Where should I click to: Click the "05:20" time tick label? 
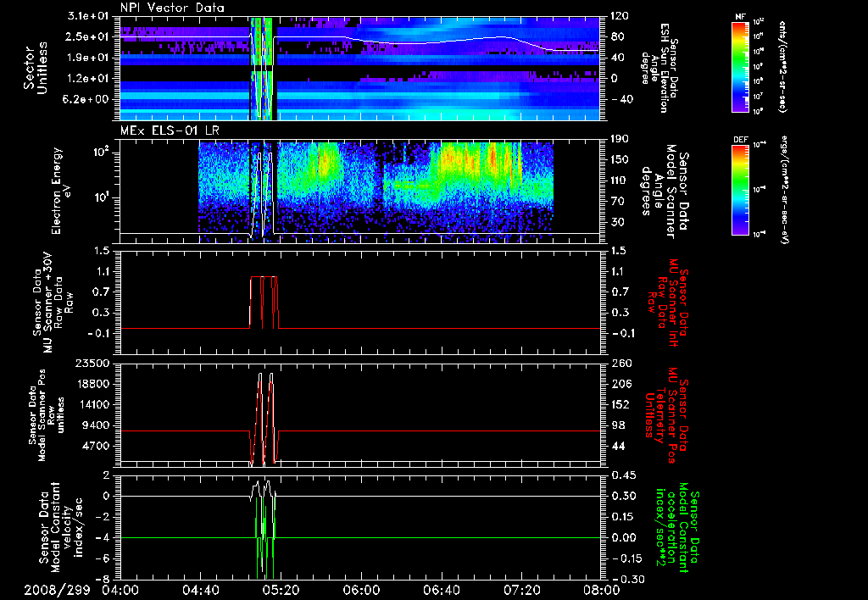(281, 590)
